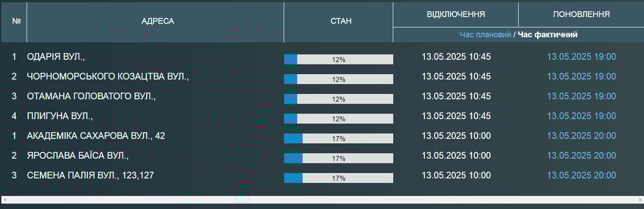Click the 'Час плановий' legend text
The height and width of the screenshot is (209, 644).
click(485, 35)
